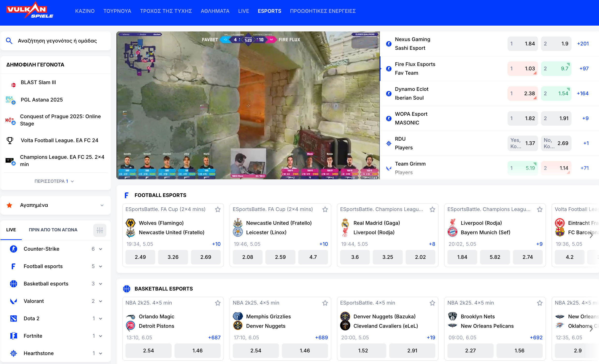599x364 pixels.
Task: Click the Counter-Strike icon in live list
Action: point(14,249)
